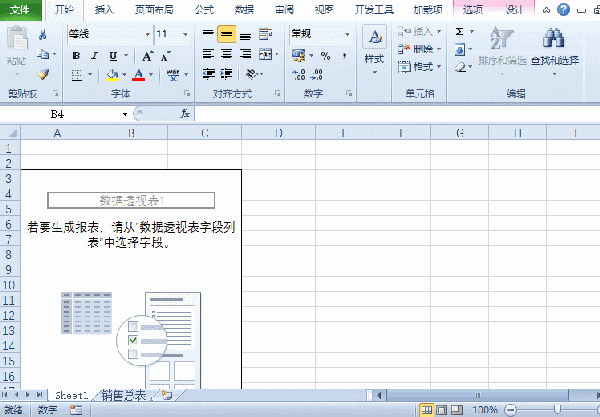The image size is (600, 417).
Task: Expand the underline style dropdown arrow
Action: (x=126, y=56)
